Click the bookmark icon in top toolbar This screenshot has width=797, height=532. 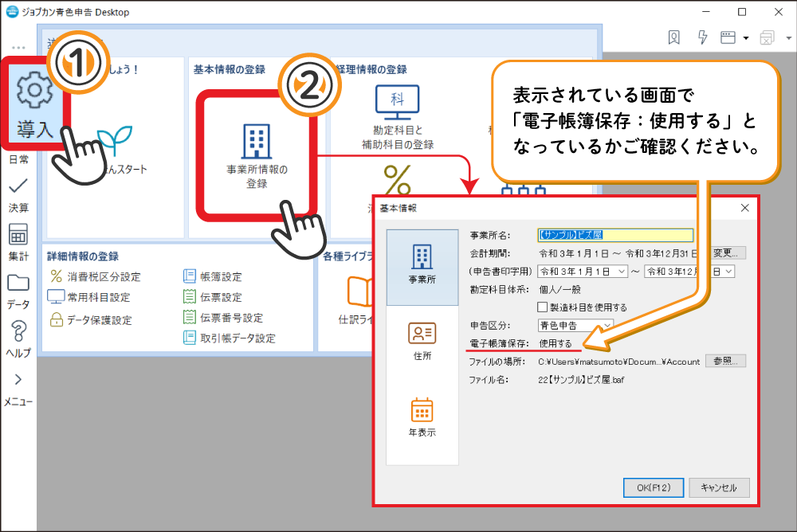[674, 37]
